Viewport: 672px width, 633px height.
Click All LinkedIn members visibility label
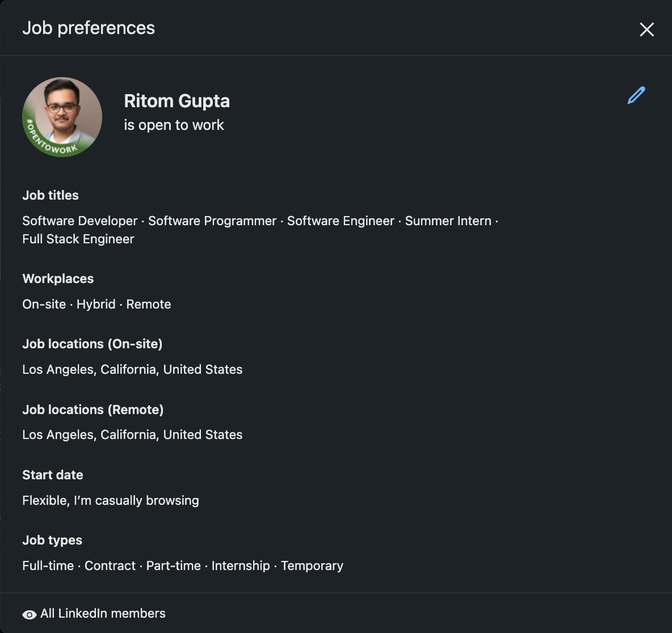click(103, 613)
